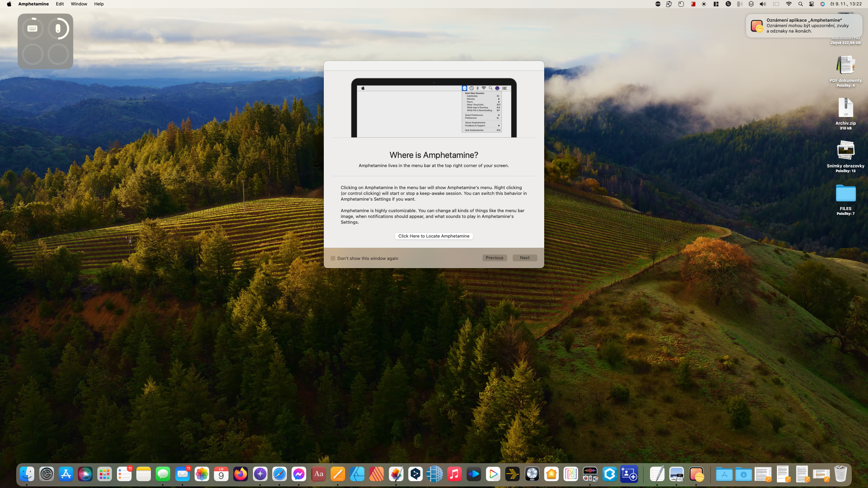The image size is (868, 488).
Task: Click the Siri icon in menu bar
Action: pyautogui.click(x=822, y=4)
